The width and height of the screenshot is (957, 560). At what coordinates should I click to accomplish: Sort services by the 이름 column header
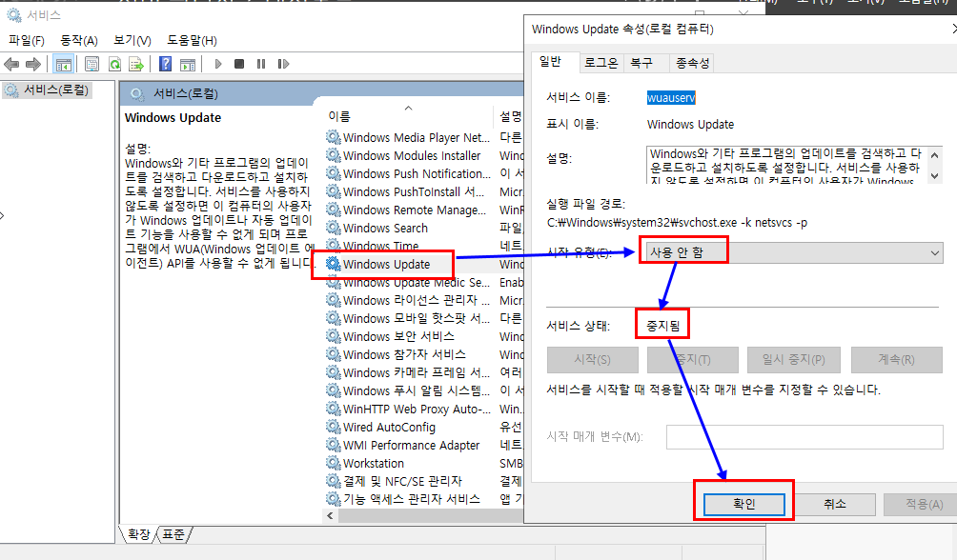(x=409, y=116)
